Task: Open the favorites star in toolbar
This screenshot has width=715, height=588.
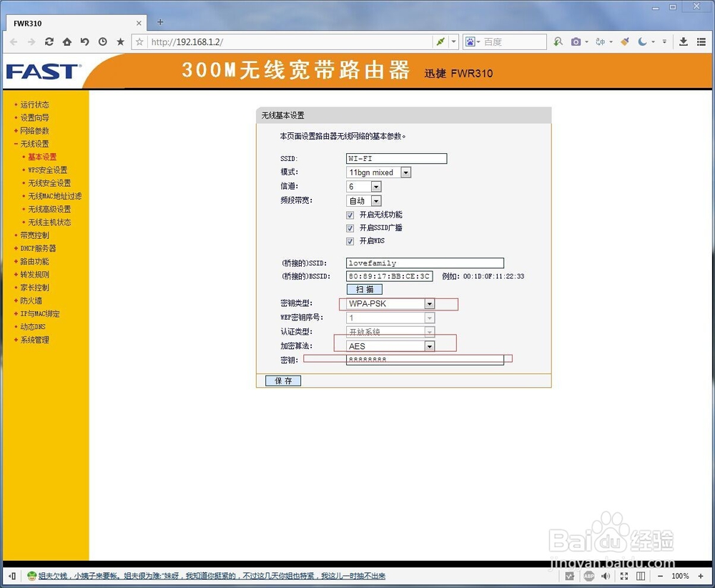Action: click(120, 42)
